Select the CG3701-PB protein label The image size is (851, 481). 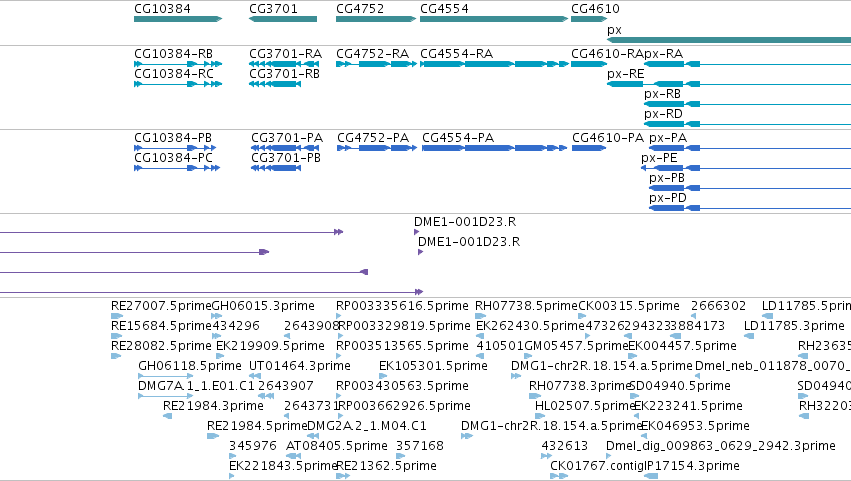click(285, 158)
